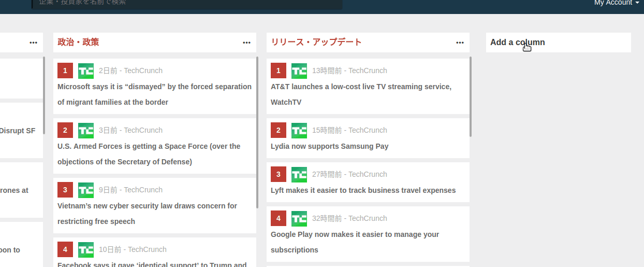The width and height of the screenshot is (644, 267).
Task: Click rank badge 3 on Vietnam article
Action: (x=65, y=190)
